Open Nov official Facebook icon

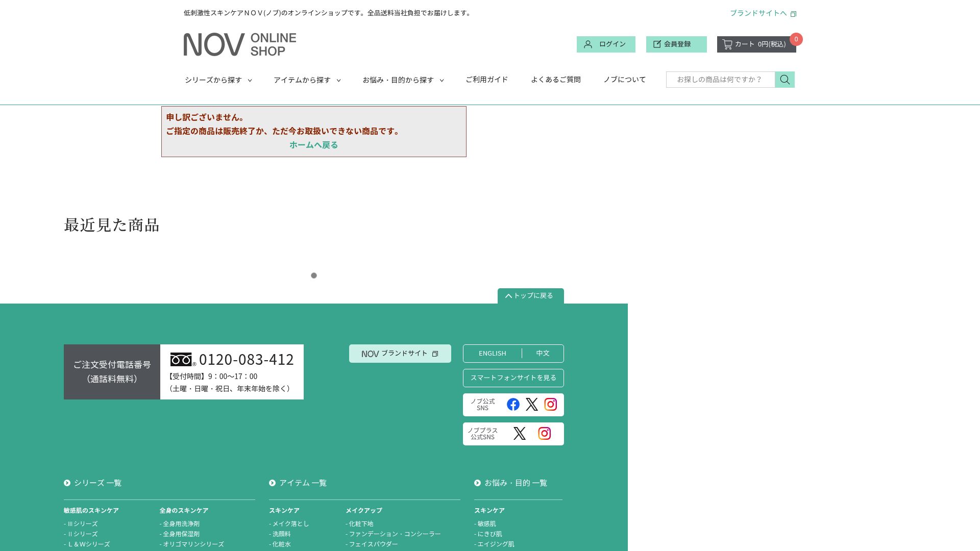coord(513,405)
